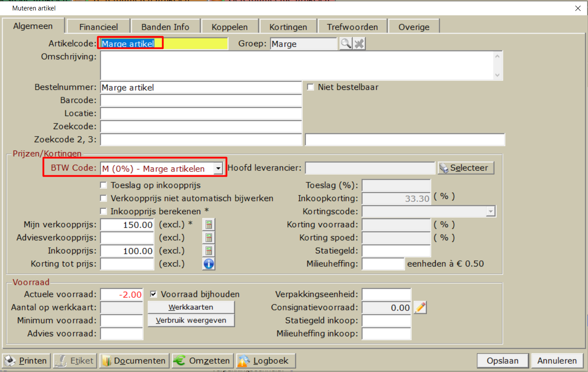Show the Overige tab

point(414,27)
